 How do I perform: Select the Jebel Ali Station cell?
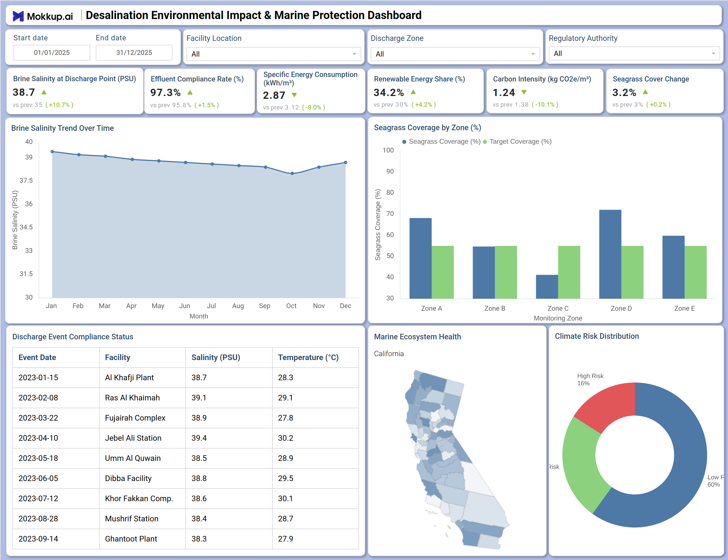142,438
